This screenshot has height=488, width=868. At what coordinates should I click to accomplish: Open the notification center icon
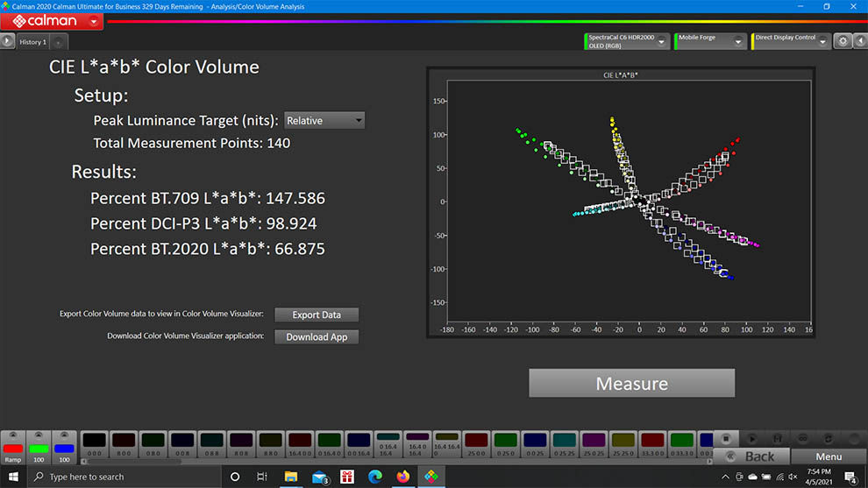click(x=850, y=477)
